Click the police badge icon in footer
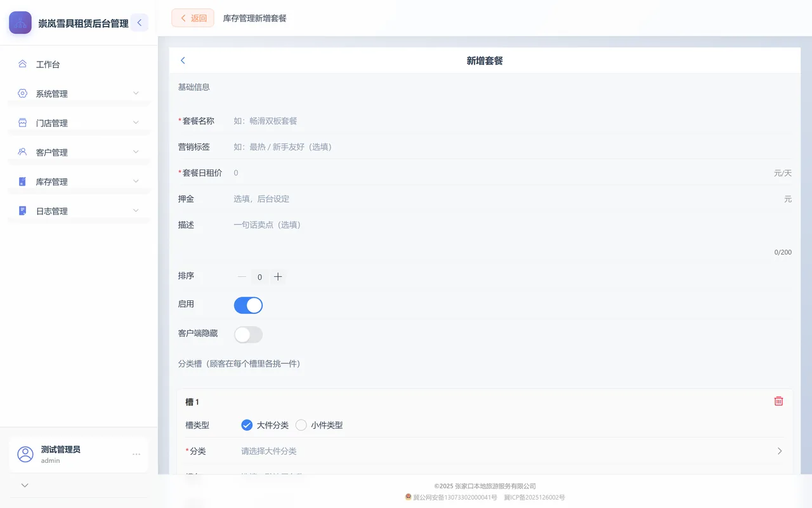The height and width of the screenshot is (508, 812). click(x=409, y=497)
